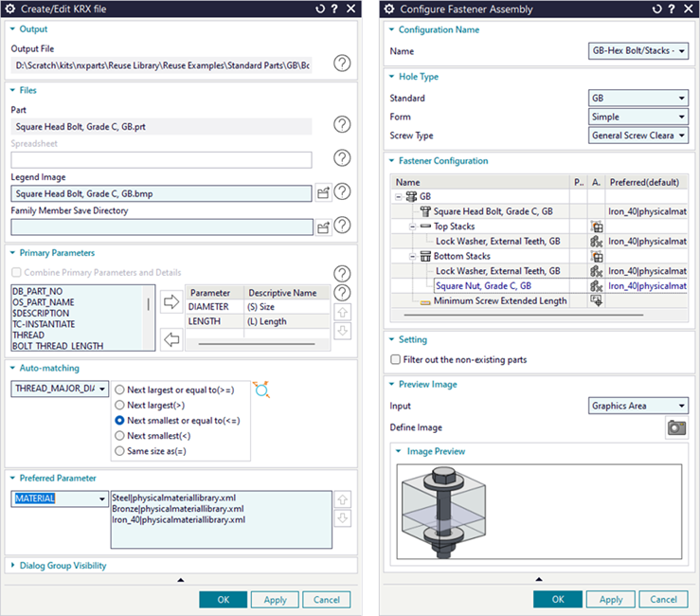Viewport: 700px width, 616px height.
Task: Select Next smallest(<) option
Action: 119,436
